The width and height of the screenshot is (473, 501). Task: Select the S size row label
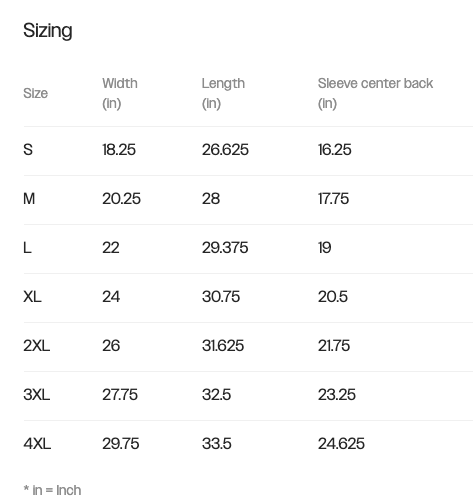(x=28, y=150)
